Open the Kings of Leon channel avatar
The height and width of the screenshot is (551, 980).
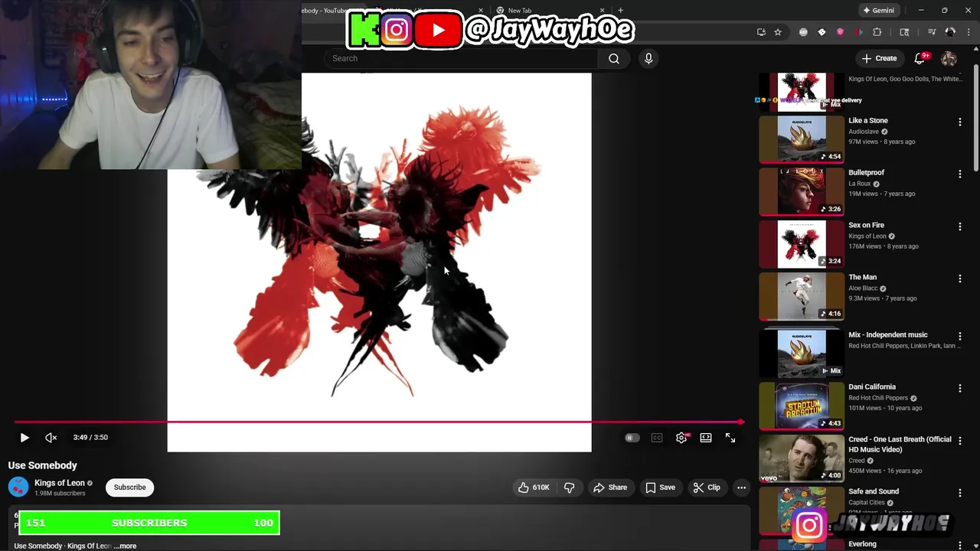point(18,487)
